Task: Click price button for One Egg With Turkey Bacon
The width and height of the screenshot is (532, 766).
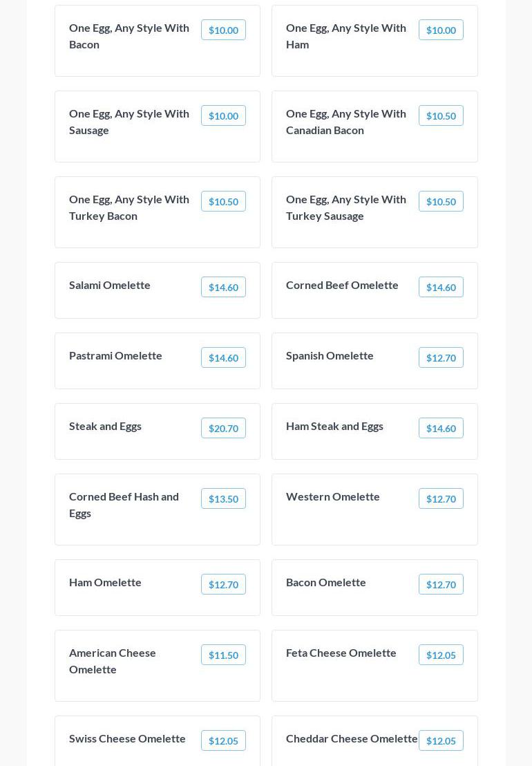Action: pos(223,201)
